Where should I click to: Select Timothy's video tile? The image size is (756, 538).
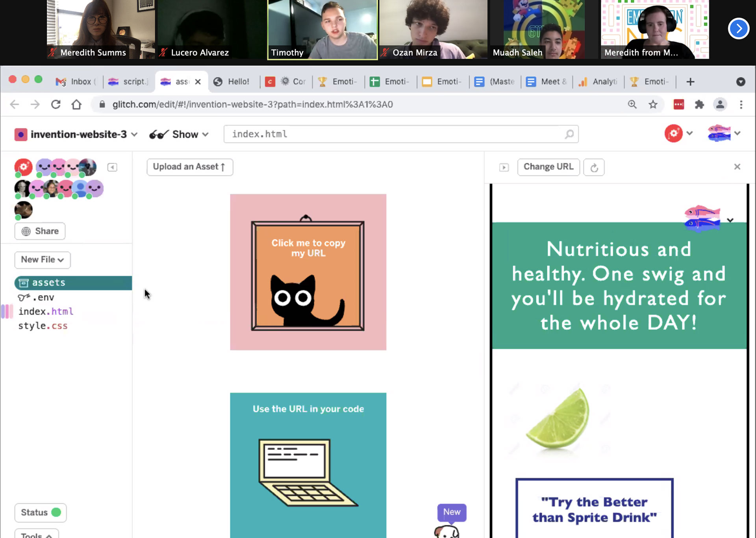322,30
